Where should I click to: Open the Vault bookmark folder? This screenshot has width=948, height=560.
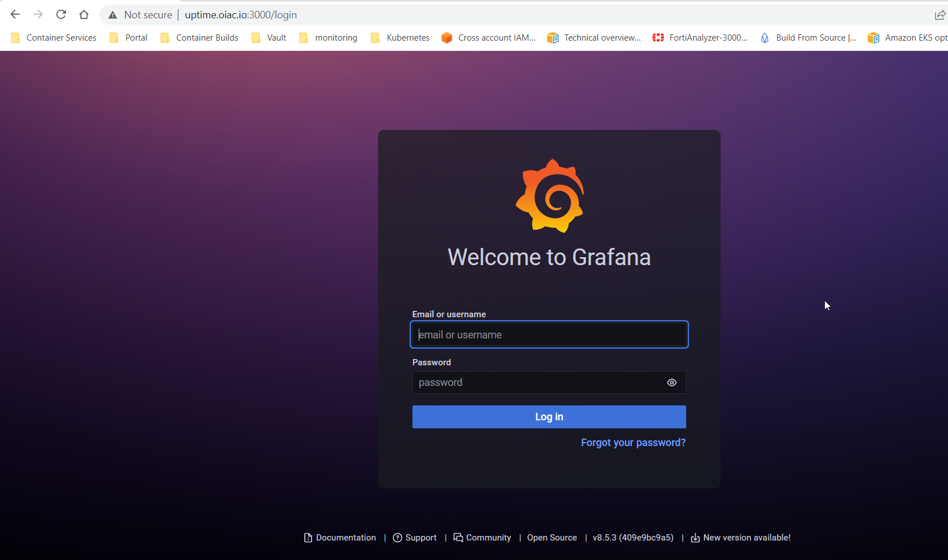[269, 38]
